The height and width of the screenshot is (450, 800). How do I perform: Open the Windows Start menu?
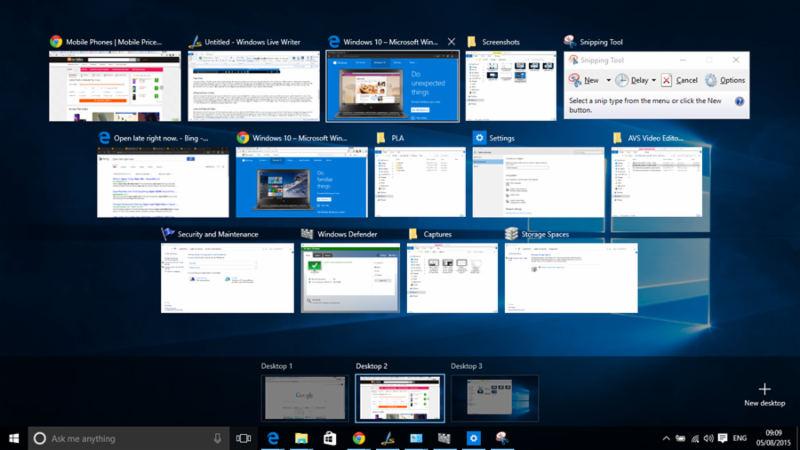(14, 438)
